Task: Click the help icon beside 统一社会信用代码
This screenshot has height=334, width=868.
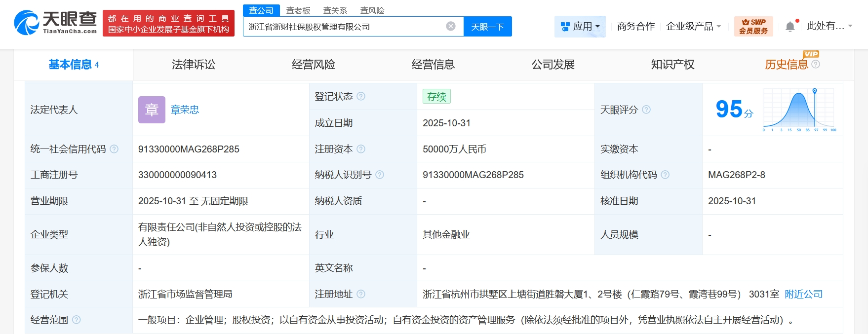Action: click(114, 149)
